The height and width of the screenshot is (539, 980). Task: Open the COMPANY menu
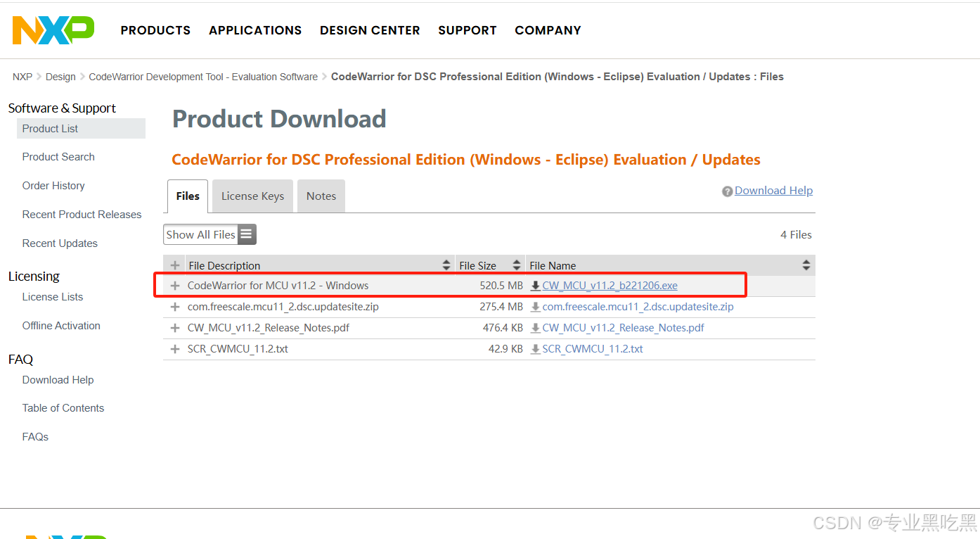[x=548, y=30]
